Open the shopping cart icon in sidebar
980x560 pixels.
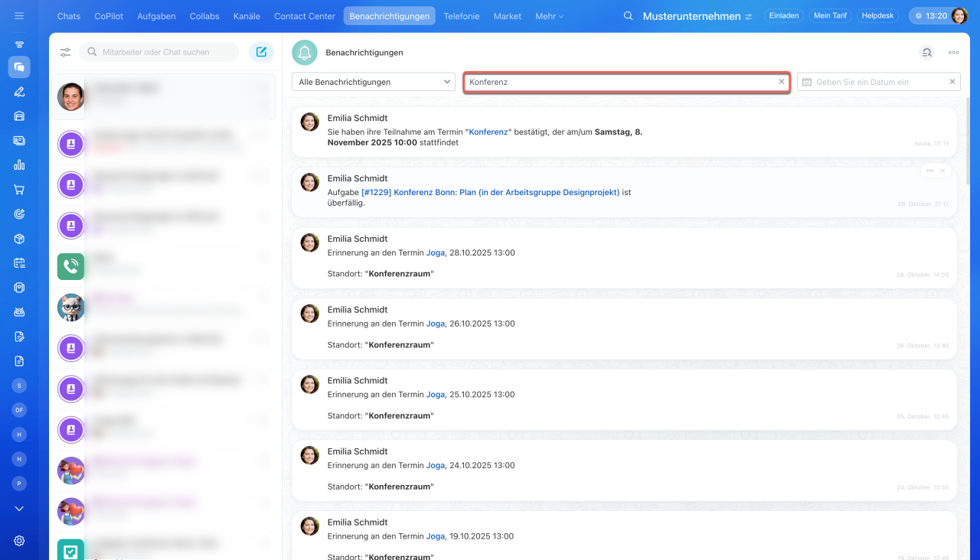19,190
